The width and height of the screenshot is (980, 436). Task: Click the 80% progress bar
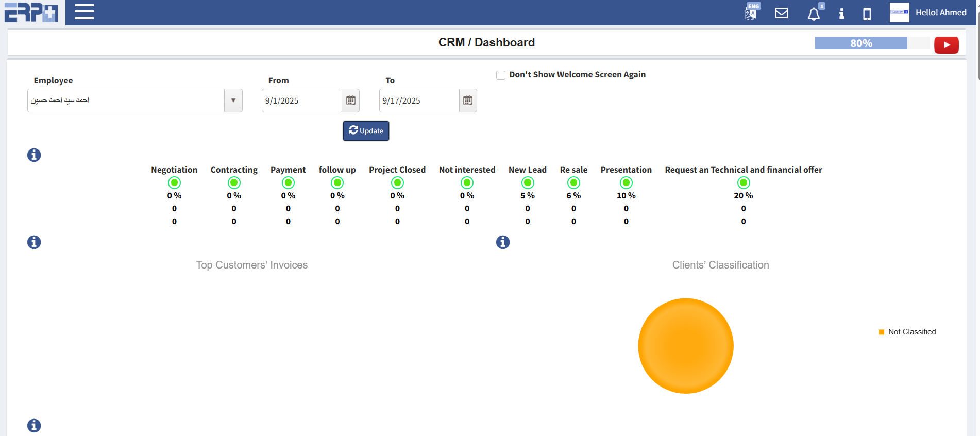tap(861, 43)
